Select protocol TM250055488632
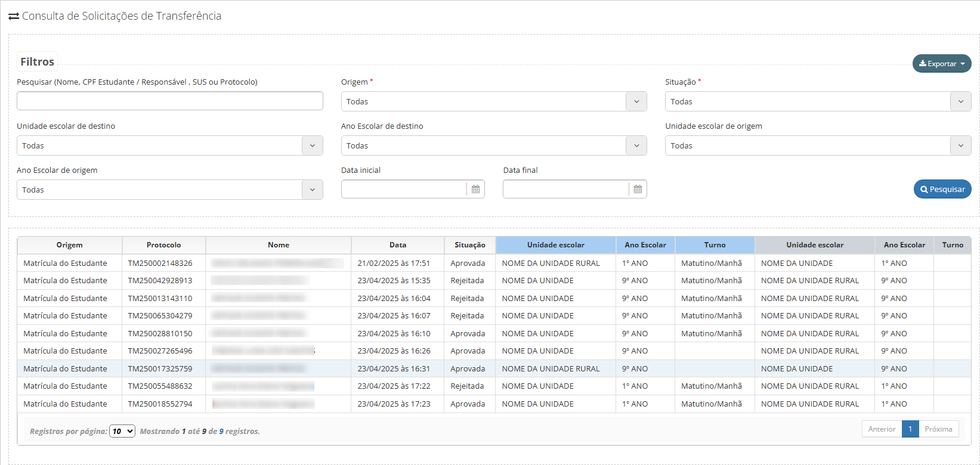 (160, 386)
